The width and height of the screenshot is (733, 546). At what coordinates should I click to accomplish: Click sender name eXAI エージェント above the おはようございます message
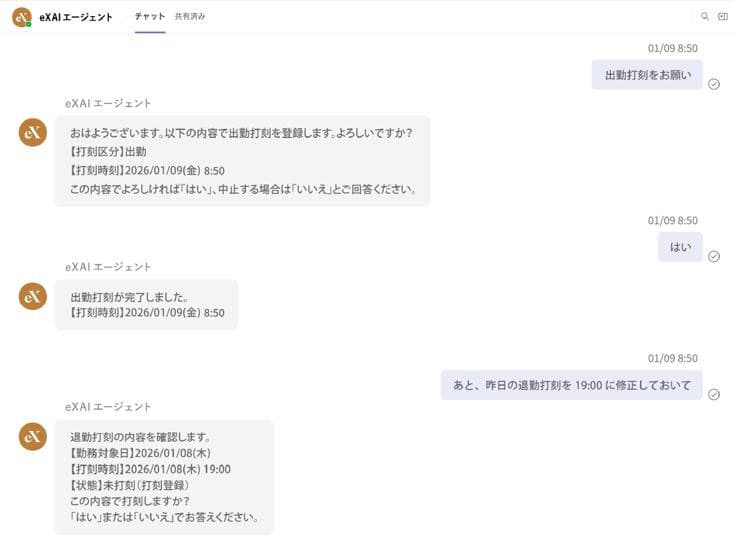point(108,103)
